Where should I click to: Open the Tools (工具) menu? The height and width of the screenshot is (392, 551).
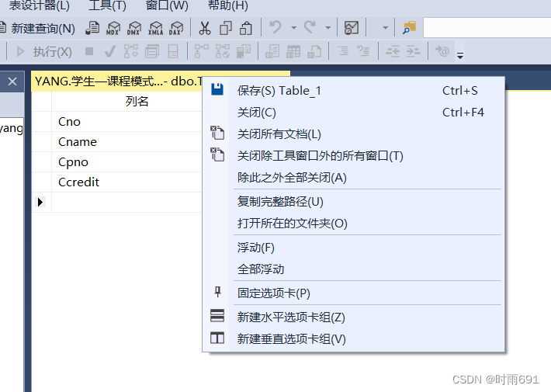107,5
